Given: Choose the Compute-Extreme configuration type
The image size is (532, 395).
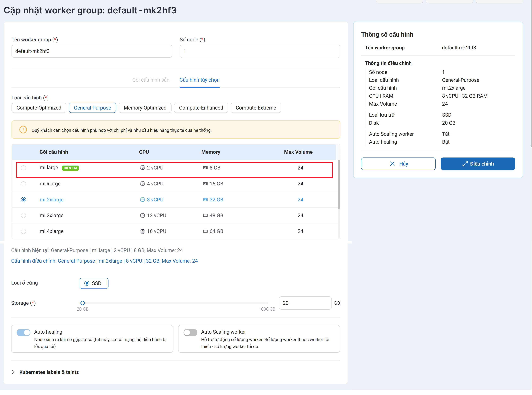Looking at the screenshot, I should [x=256, y=108].
